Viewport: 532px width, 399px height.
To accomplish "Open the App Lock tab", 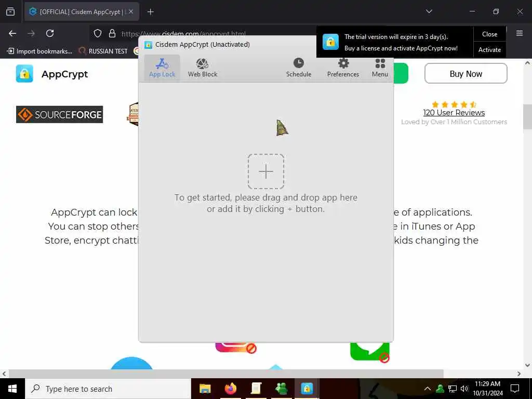I will (162, 68).
